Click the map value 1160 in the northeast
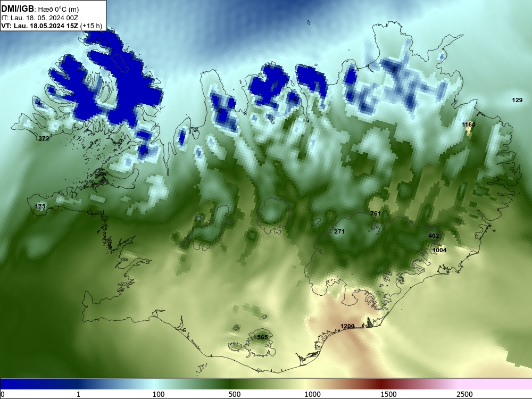Image resolution: width=532 pixels, height=399 pixels. 469,124
